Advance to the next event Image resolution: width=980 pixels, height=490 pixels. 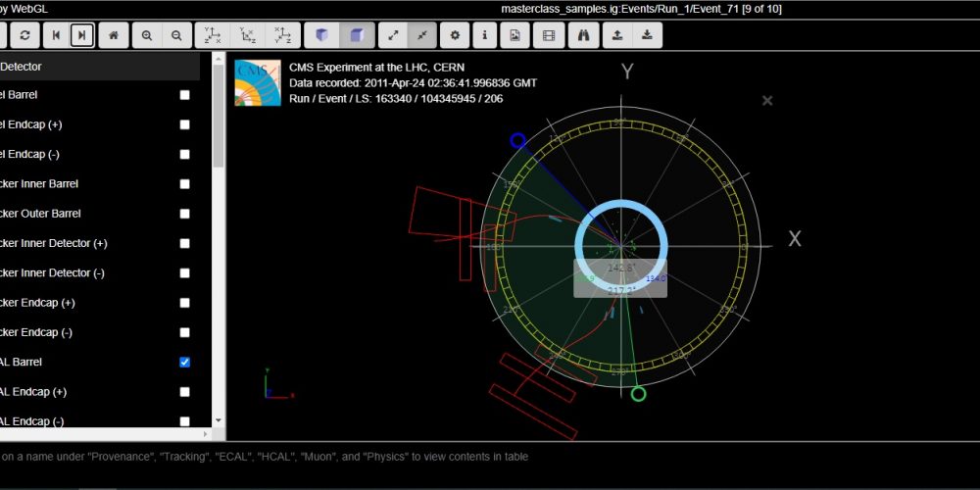[x=83, y=36]
